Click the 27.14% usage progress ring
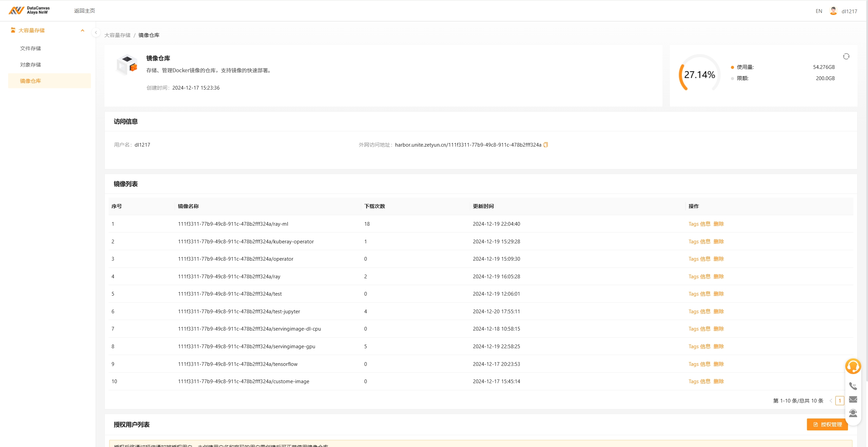868x447 pixels. click(x=699, y=75)
